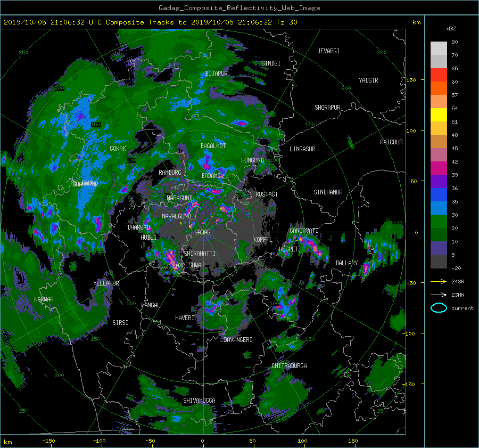Viewport: 479px width, 448px height.
Task: Click the JEVARGI city label
Action: coord(328,51)
